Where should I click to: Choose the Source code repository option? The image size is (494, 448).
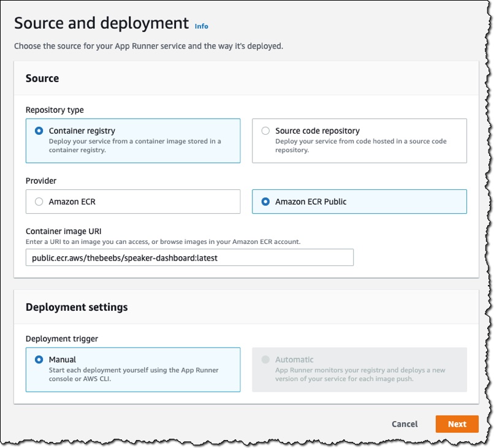pyautogui.click(x=265, y=131)
